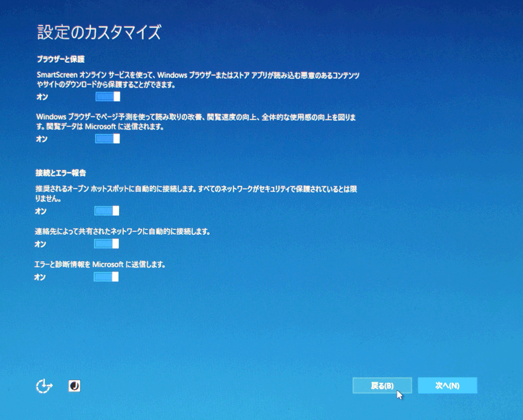Click the 戻る(B) back button
523x420 pixels.
coord(382,385)
